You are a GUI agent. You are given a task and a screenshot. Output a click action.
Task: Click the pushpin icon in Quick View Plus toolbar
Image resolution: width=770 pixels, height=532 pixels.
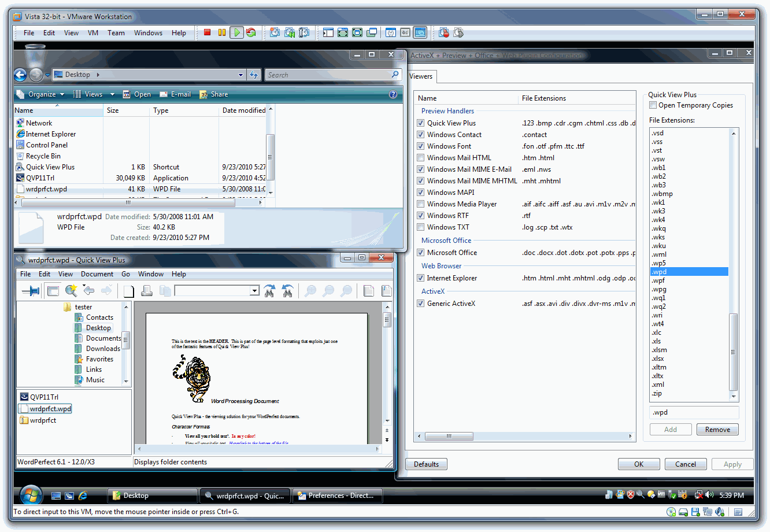(x=30, y=291)
